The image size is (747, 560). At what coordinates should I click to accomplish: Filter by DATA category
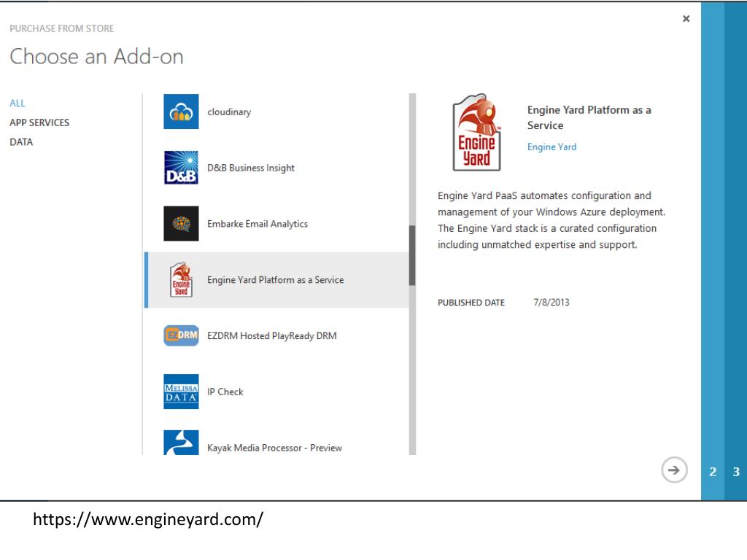[x=21, y=142]
